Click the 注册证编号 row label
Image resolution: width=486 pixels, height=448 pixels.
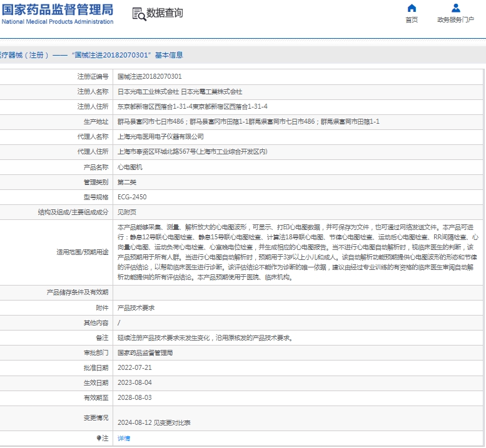tap(93, 76)
